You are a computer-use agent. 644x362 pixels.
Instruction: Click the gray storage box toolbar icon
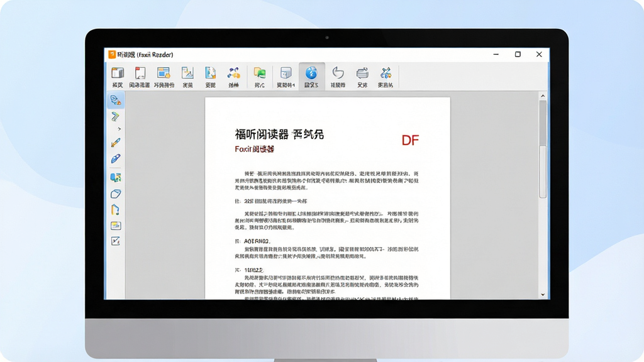point(286,73)
